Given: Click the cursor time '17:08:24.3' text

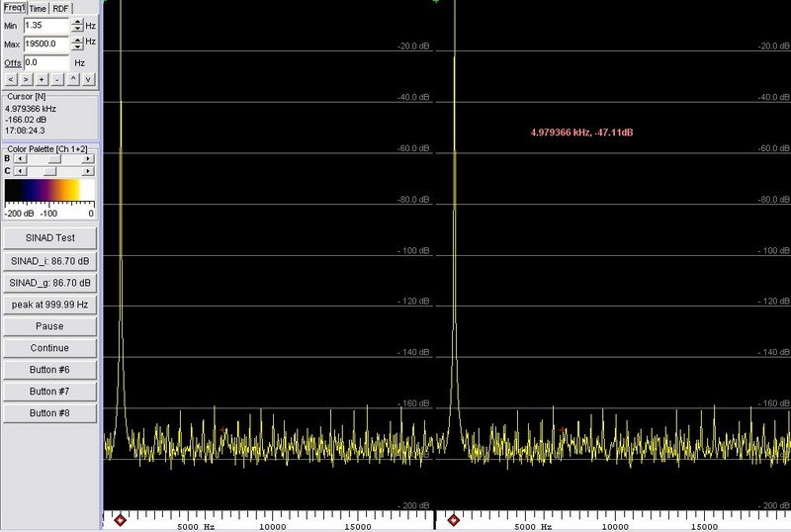Looking at the screenshot, I should click(x=25, y=131).
